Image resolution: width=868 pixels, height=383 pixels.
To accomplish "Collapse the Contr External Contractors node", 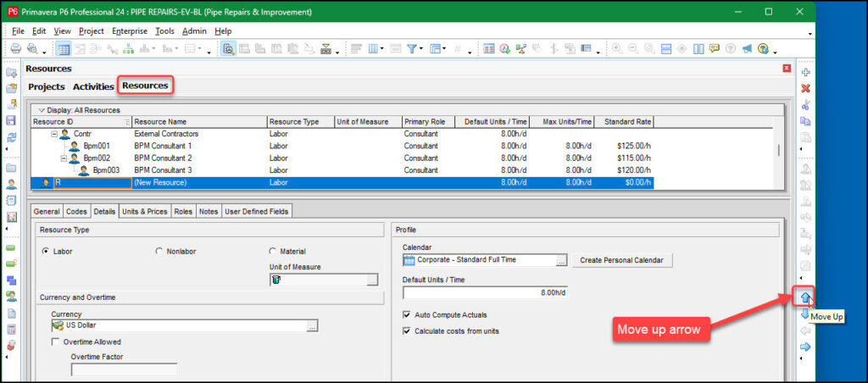I will click(x=54, y=134).
